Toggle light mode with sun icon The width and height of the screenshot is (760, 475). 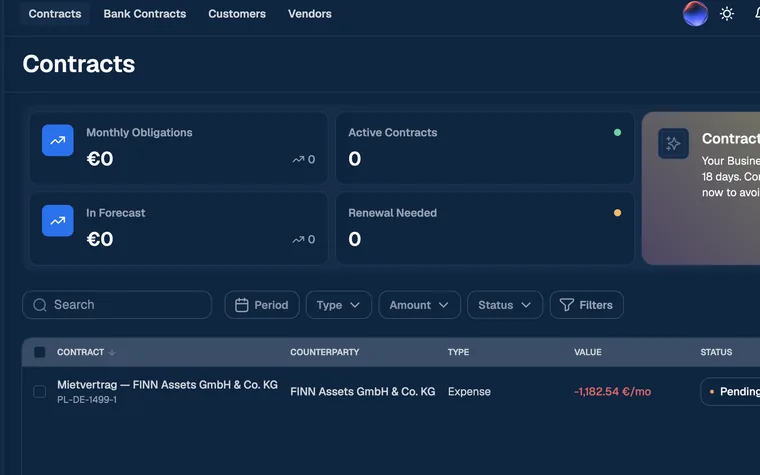[x=727, y=14]
